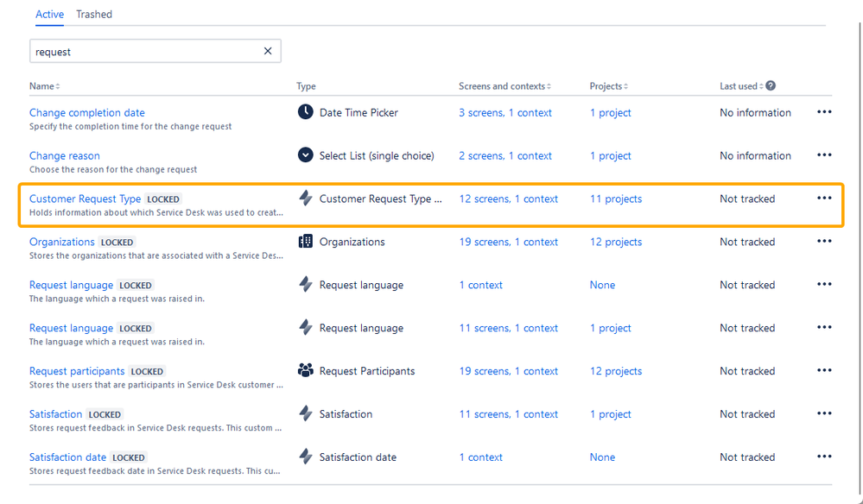Screen dimensions: 863x504
Task: Open the Request participants field link
Action: pos(77,371)
